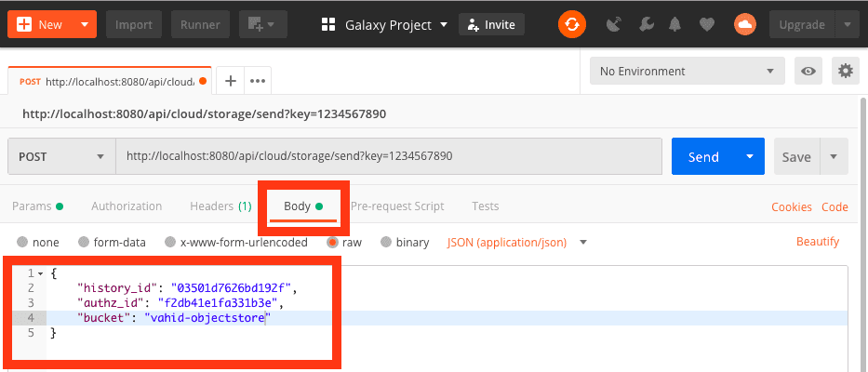Expand the No Environment dropdown
This screenshot has height=372, width=868.
click(x=687, y=72)
